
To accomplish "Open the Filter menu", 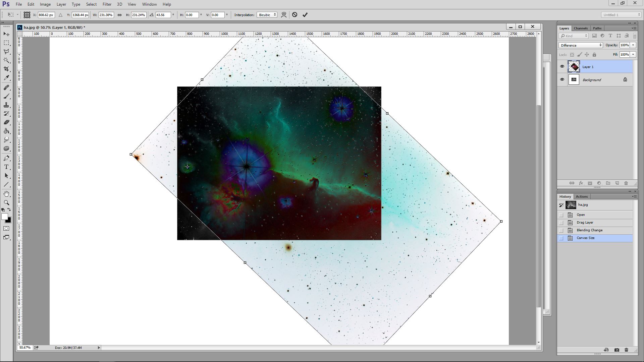I will (x=107, y=4).
